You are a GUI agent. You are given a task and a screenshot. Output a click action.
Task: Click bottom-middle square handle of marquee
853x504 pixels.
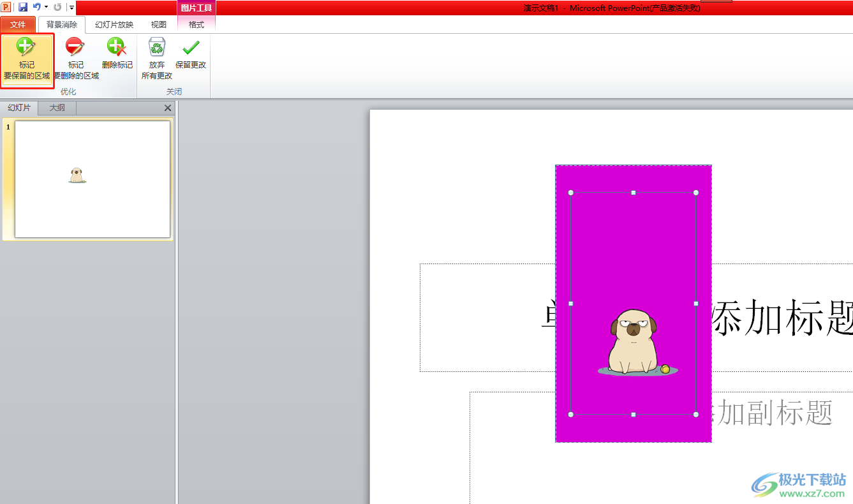pyautogui.click(x=634, y=415)
